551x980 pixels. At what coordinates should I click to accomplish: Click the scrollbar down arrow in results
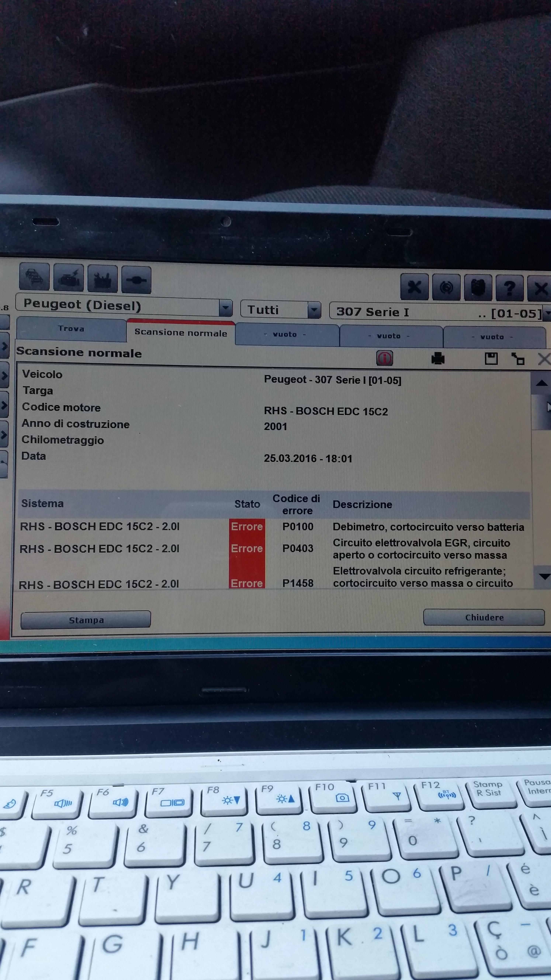coord(545,577)
